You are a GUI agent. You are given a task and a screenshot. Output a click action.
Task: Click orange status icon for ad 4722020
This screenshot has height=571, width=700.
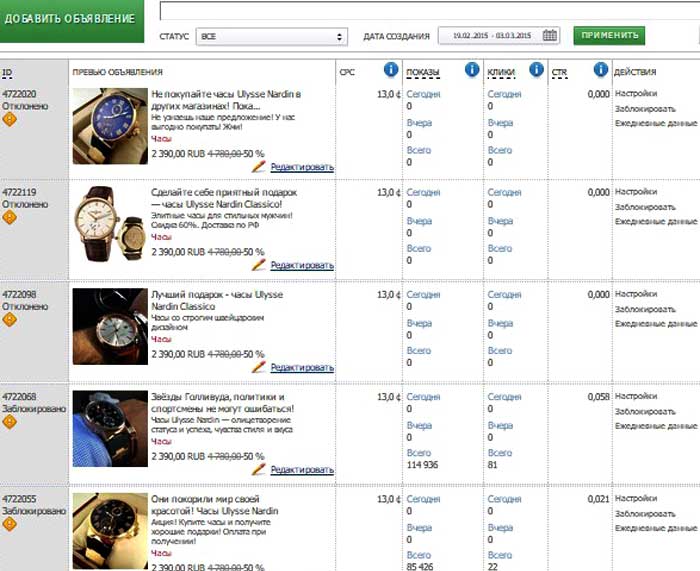(9, 120)
